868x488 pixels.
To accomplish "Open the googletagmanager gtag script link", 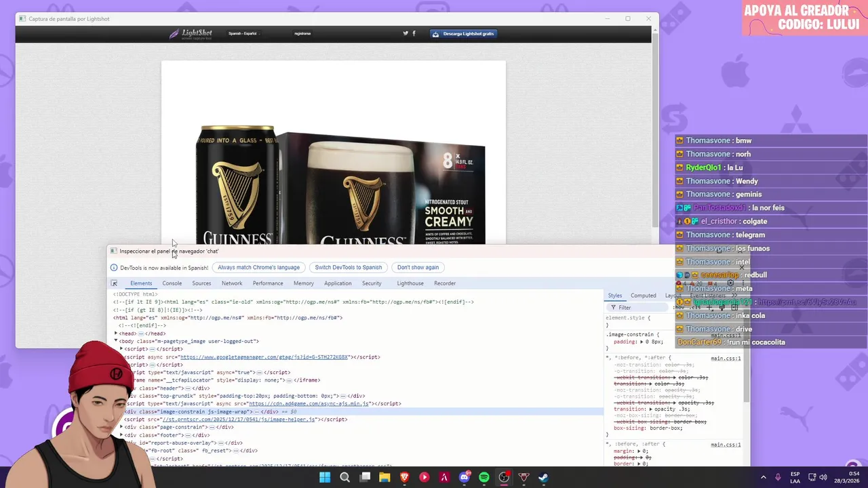I will [x=264, y=357].
